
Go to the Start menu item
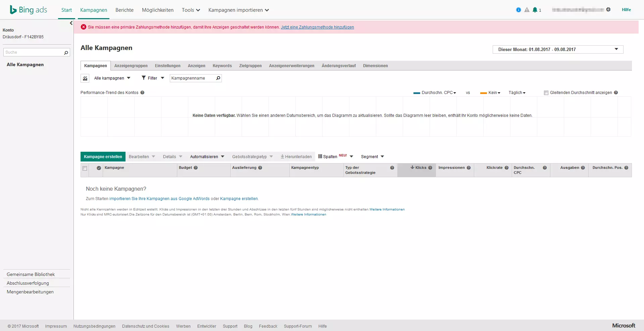click(66, 10)
